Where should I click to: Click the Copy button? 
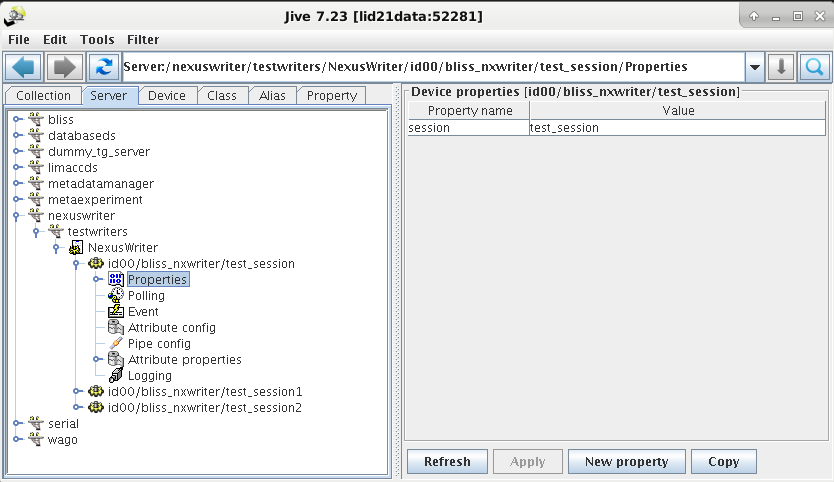(x=723, y=462)
